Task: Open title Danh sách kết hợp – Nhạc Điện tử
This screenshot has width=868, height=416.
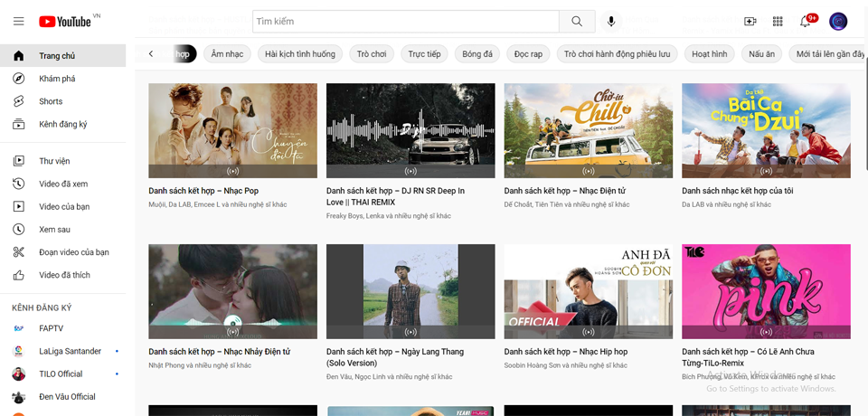Action: (x=564, y=191)
